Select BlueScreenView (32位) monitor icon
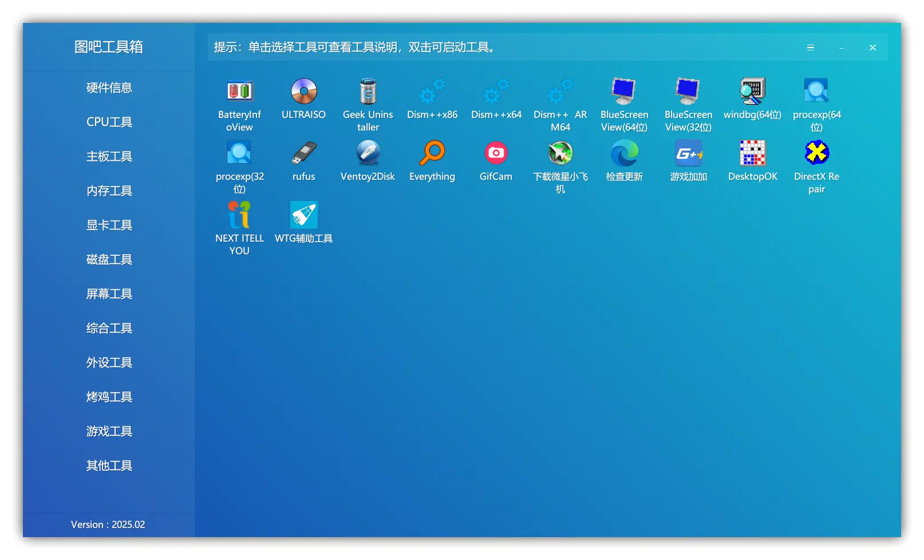 (689, 91)
